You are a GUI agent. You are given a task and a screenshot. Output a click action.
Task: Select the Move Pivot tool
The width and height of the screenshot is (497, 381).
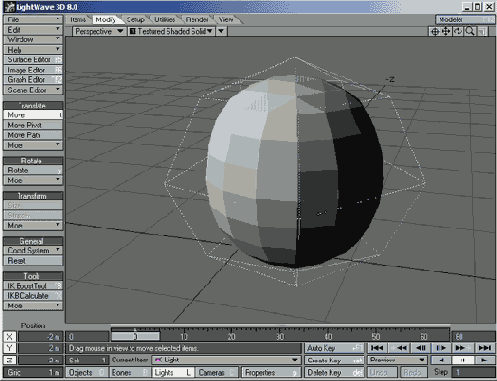point(33,125)
